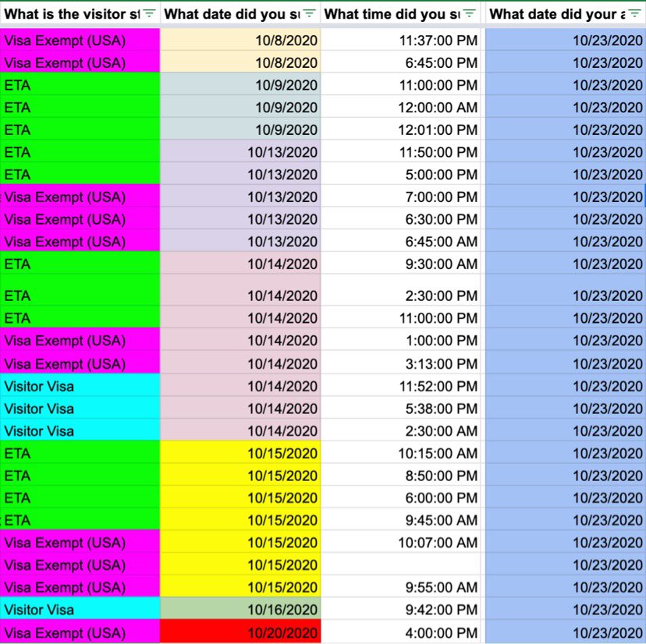Screen dimensions: 646x644
Task: Select the 12:00:00 AM time cell
Action: pos(400,107)
